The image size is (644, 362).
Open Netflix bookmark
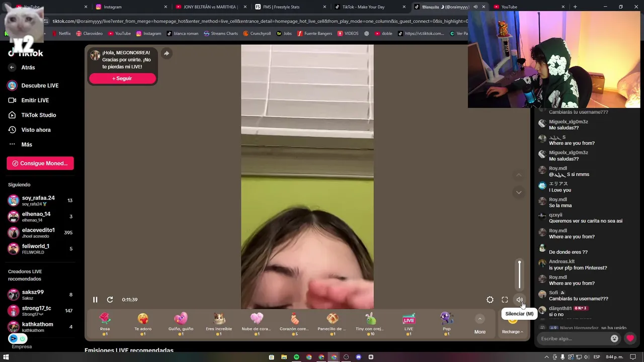tap(61, 34)
